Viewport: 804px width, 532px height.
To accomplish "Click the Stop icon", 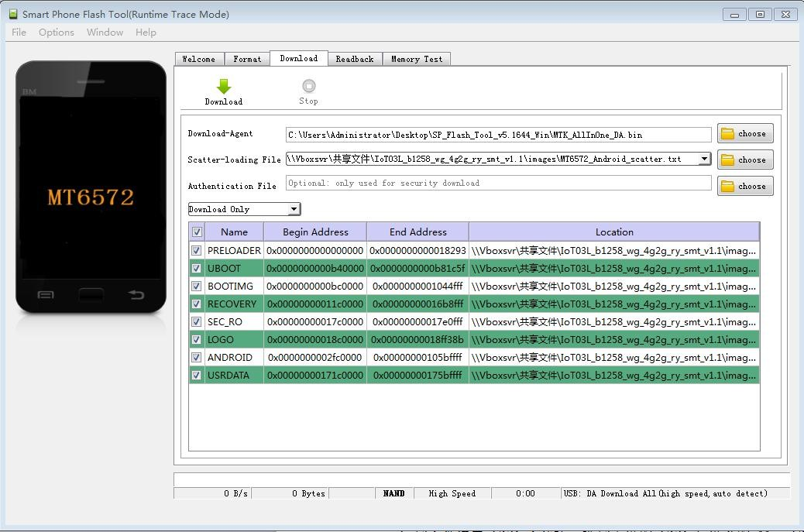I will (309, 86).
